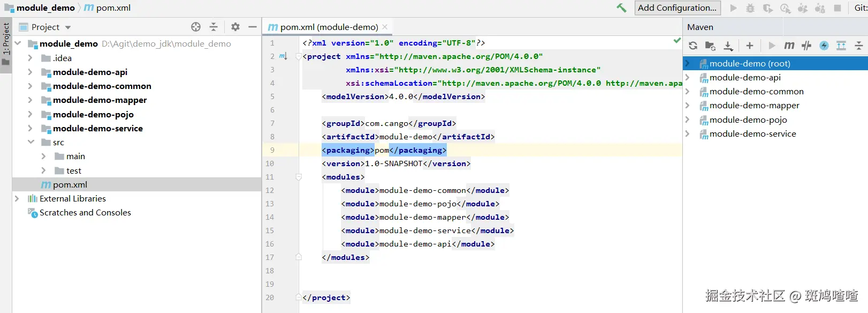This screenshot has width=868, height=313.
Task: Collapse all in Maven panel
Action: (859, 46)
